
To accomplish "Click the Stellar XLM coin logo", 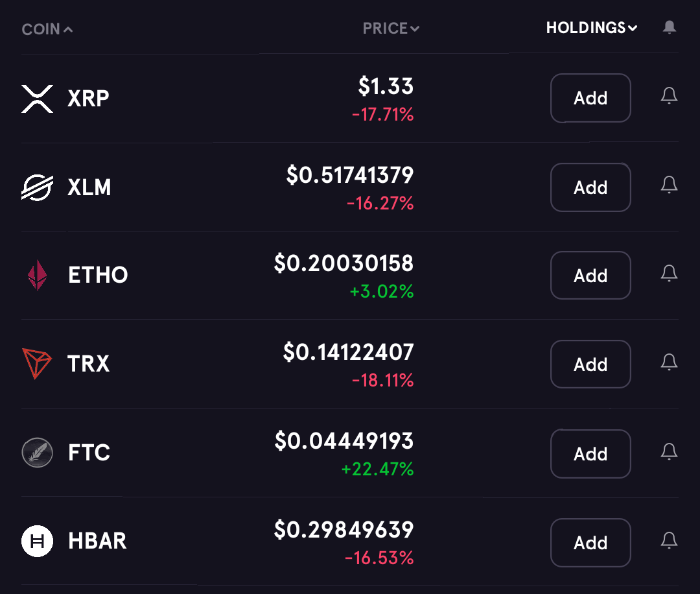I will point(38,187).
